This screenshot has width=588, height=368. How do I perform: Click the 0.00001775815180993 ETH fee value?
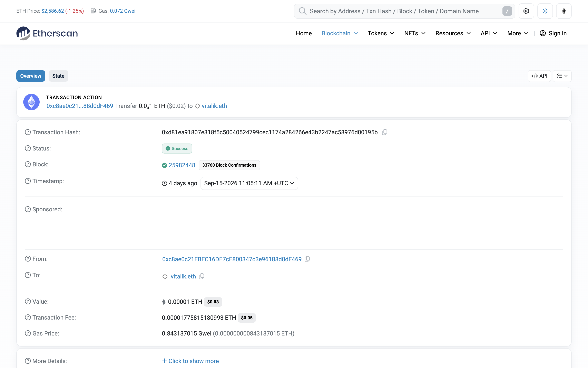[199, 318]
